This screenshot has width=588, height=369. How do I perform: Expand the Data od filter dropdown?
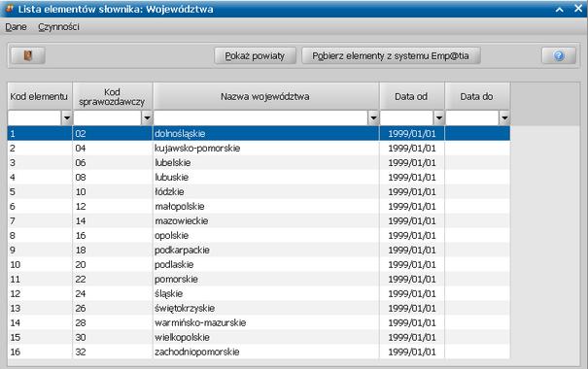(438, 118)
